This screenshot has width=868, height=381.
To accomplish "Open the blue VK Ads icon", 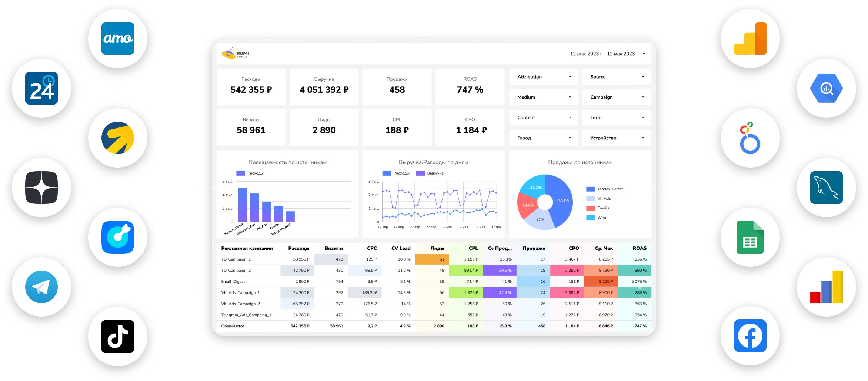I will pos(118,237).
